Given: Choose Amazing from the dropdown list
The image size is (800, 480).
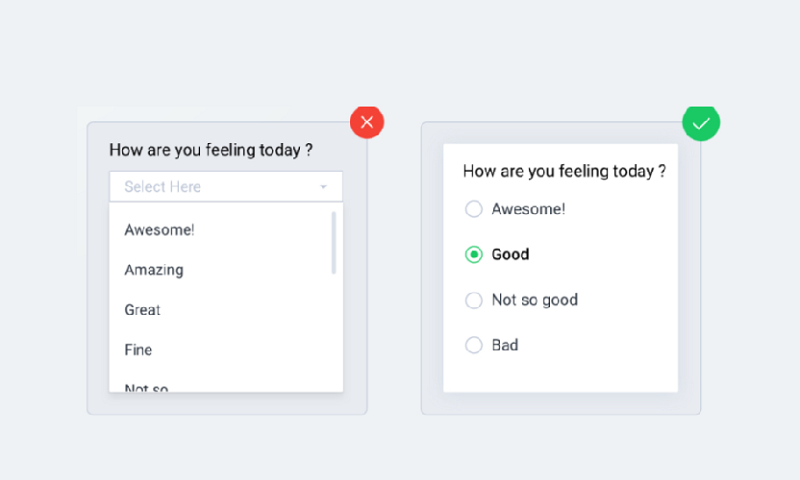Looking at the screenshot, I should click(x=154, y=270).
